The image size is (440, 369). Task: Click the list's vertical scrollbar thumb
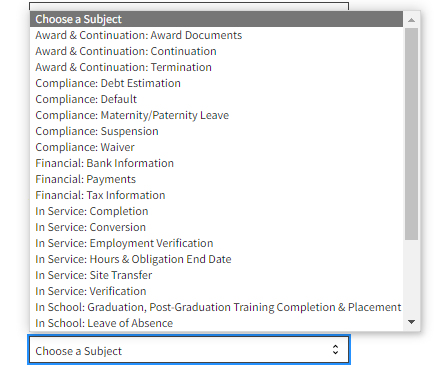click(411, 134)
